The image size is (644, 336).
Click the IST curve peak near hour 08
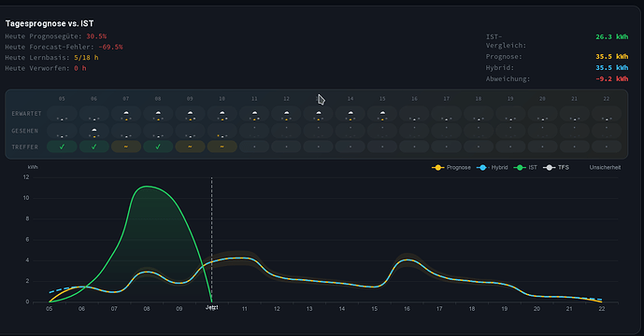click(x=147, y=187)
